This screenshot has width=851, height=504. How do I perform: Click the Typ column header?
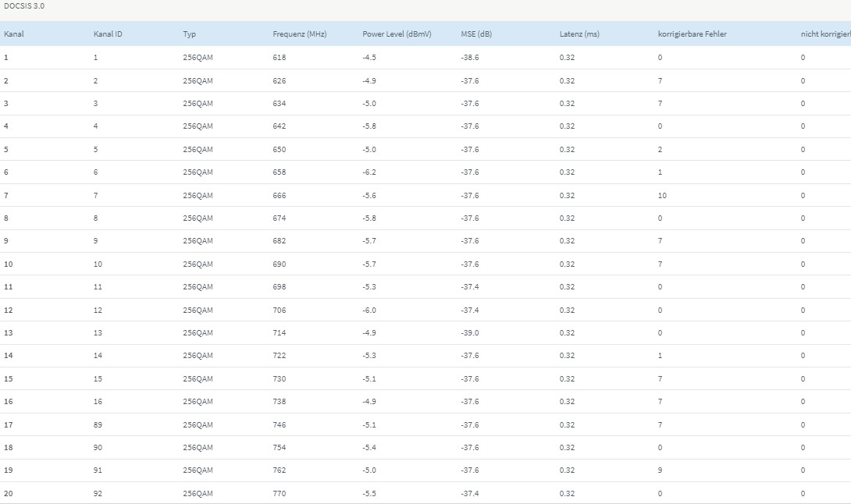coord(190,34)
